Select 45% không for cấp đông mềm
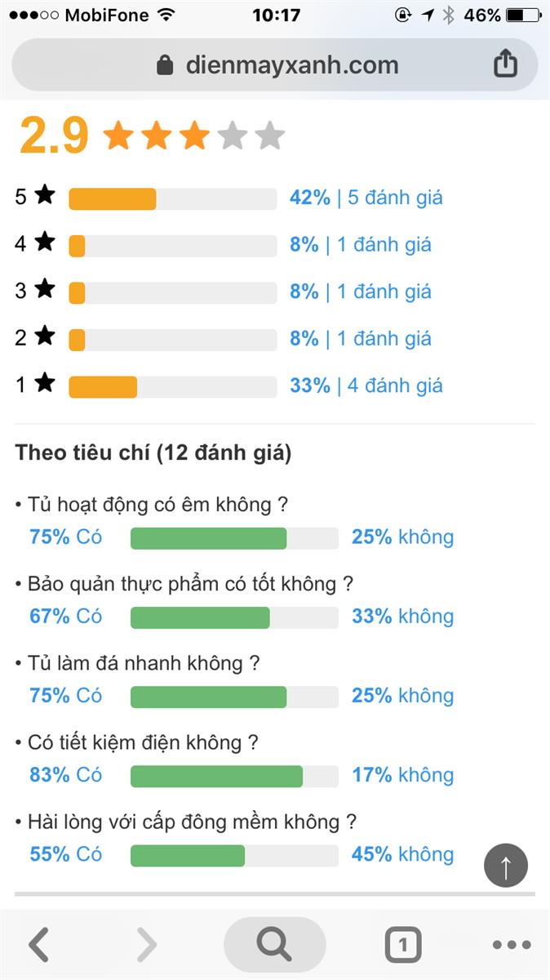Screen dimensions: 550x980 tap(402, 855)
